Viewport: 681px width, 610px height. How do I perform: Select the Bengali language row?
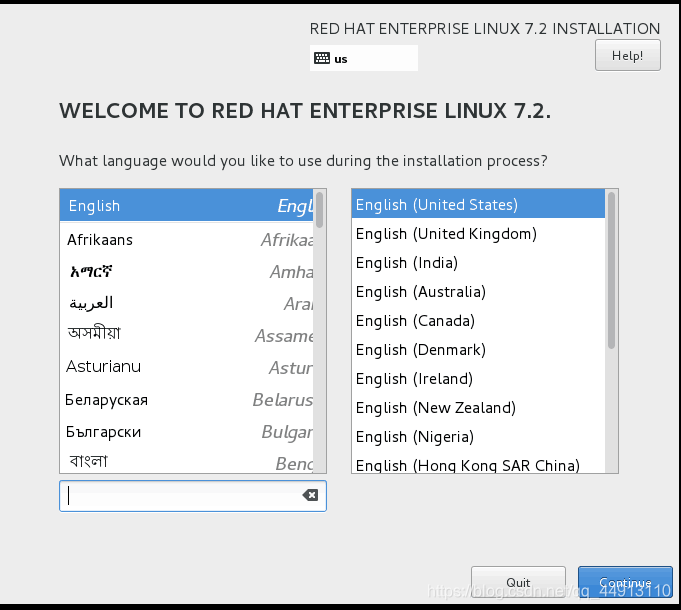(186, 461)
